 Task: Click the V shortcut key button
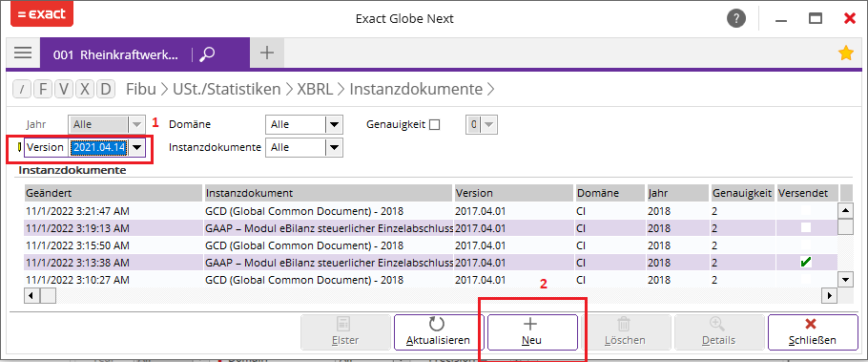64,89
